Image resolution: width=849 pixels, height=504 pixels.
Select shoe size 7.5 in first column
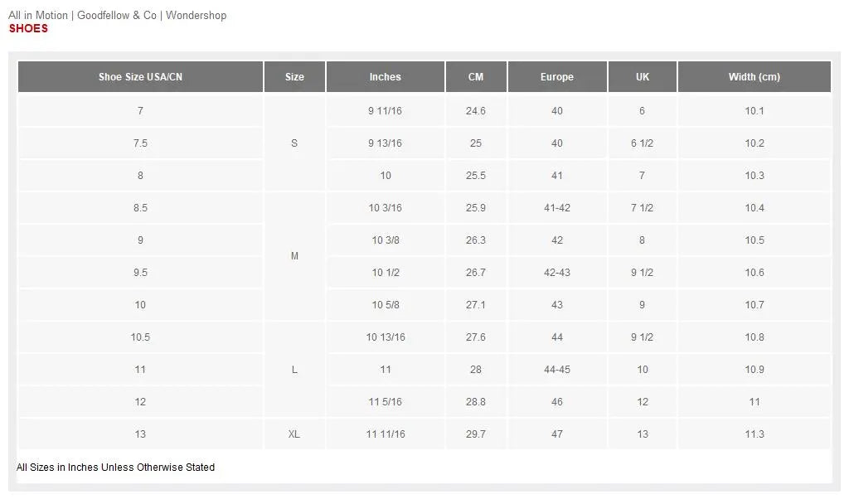140,143
